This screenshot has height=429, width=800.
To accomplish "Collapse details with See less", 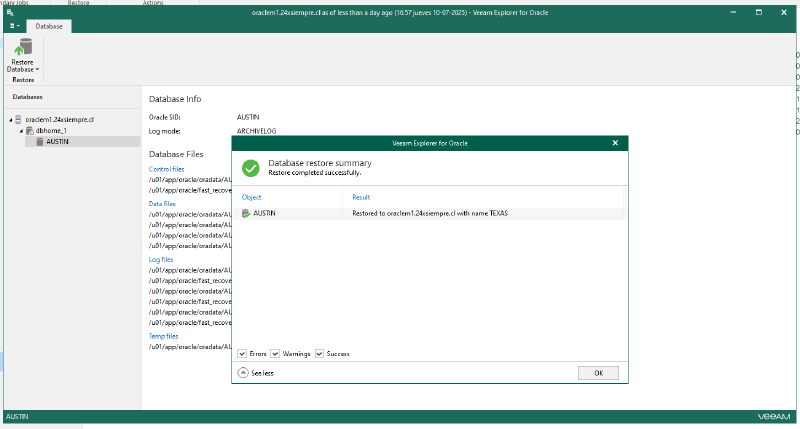I will [256, 373].
